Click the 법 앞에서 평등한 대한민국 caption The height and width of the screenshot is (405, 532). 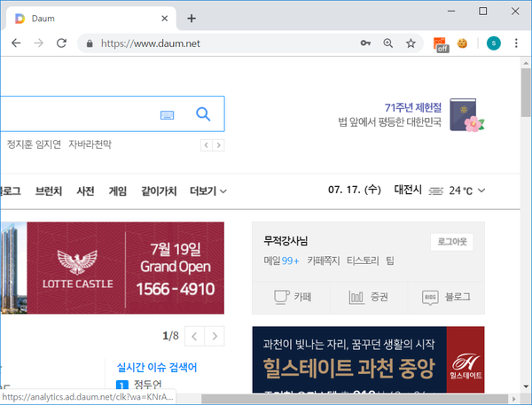click(390, 121)
